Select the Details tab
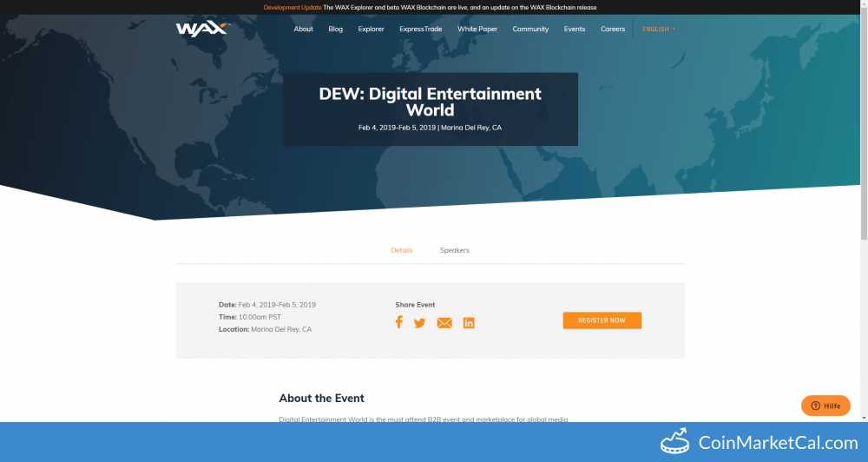 (x=401, y=250)
